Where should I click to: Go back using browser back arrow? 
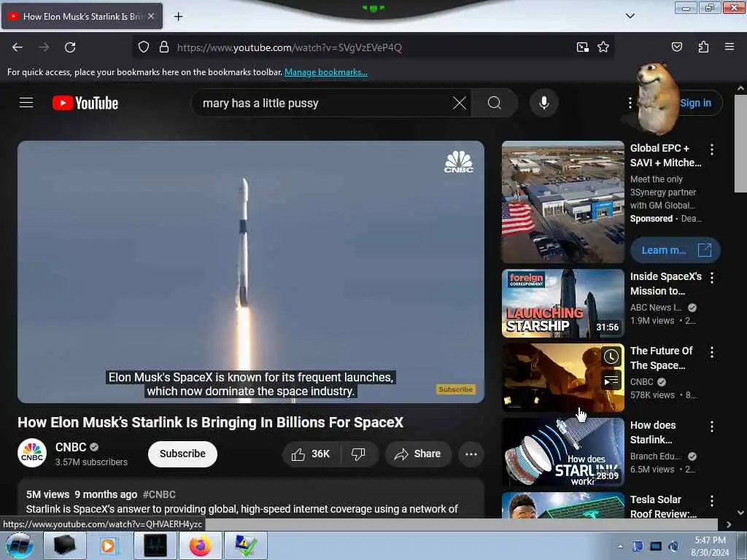pos(18,47)
